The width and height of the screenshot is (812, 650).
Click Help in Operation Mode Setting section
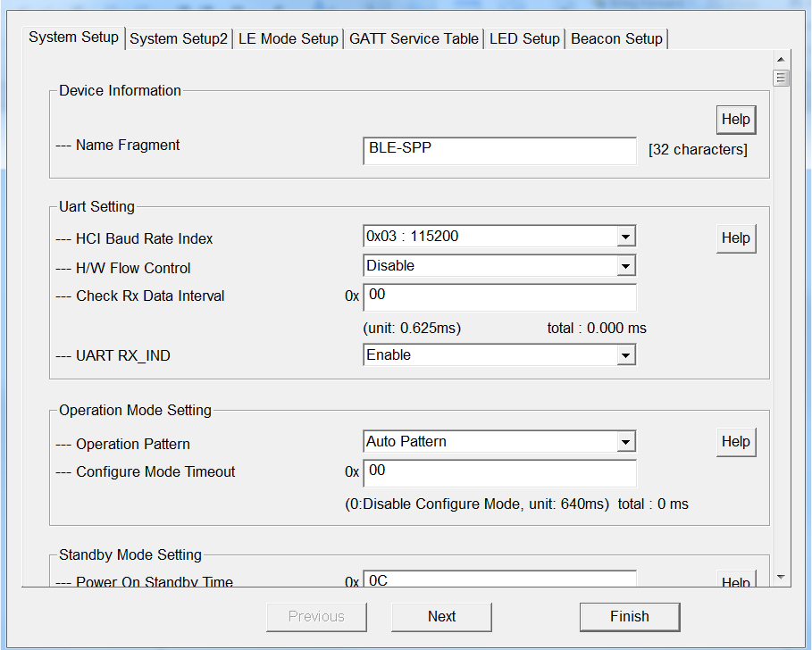tap(735, 442)
